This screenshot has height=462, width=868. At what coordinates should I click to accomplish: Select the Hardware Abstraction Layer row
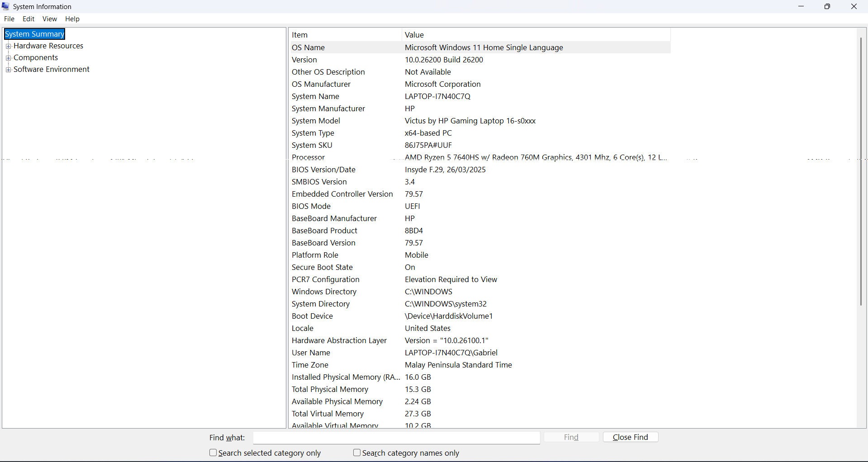[x=479, y=340]
